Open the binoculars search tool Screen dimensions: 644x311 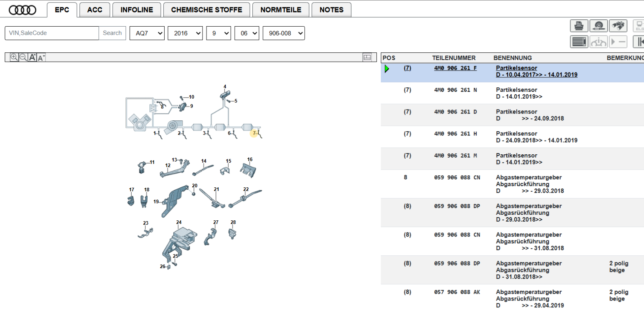(x=618, y=26)
